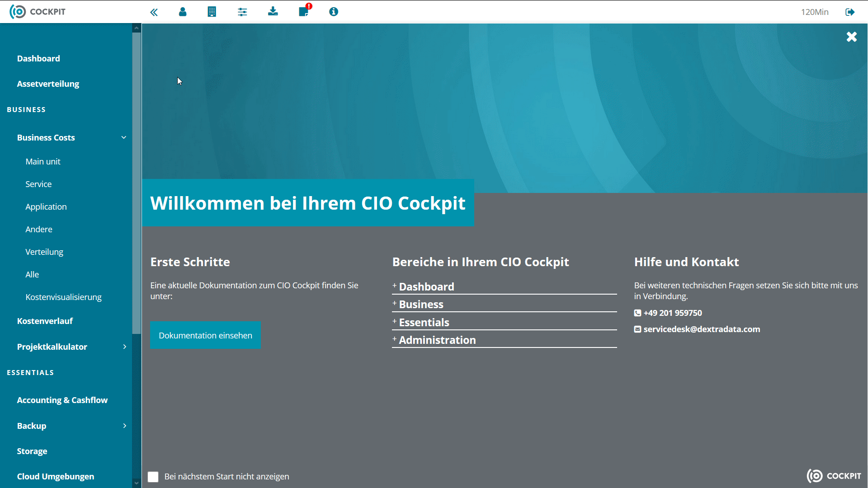Expand the Projektkalkulator chevron
The image size is (868, 488).
coord(125,347)
